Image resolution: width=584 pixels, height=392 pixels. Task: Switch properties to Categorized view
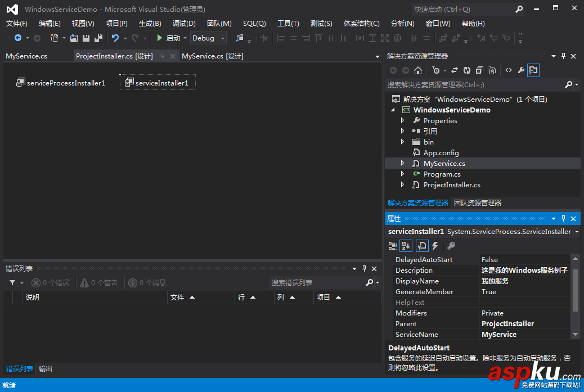[x=393, y=246]
